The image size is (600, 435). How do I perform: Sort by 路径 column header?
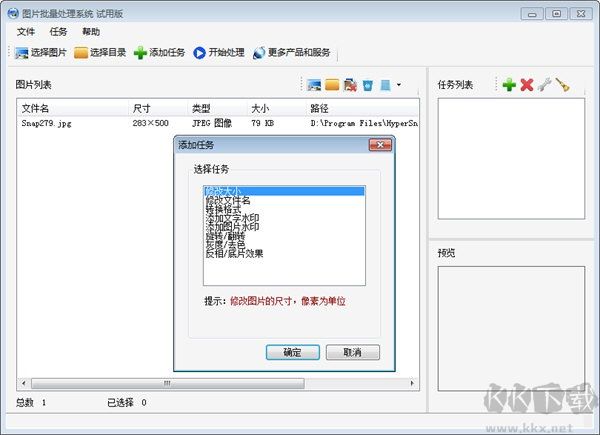tap(362, 108)
